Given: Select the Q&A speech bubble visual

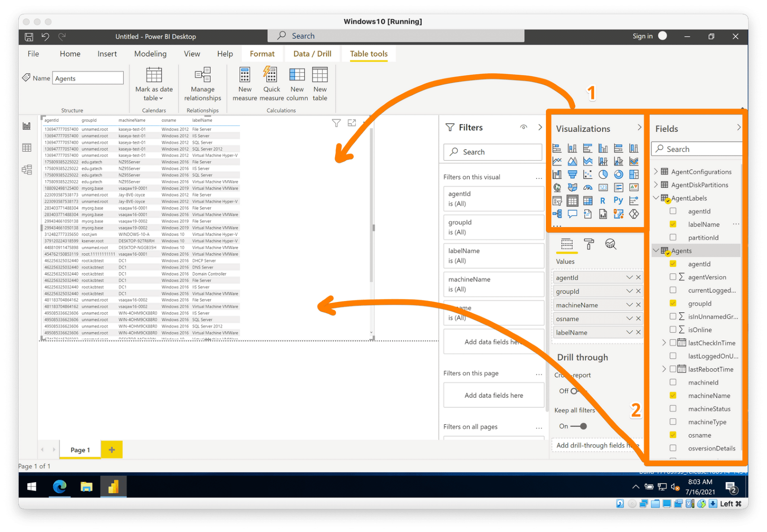Looking at the screenshot, I should 572,214.
